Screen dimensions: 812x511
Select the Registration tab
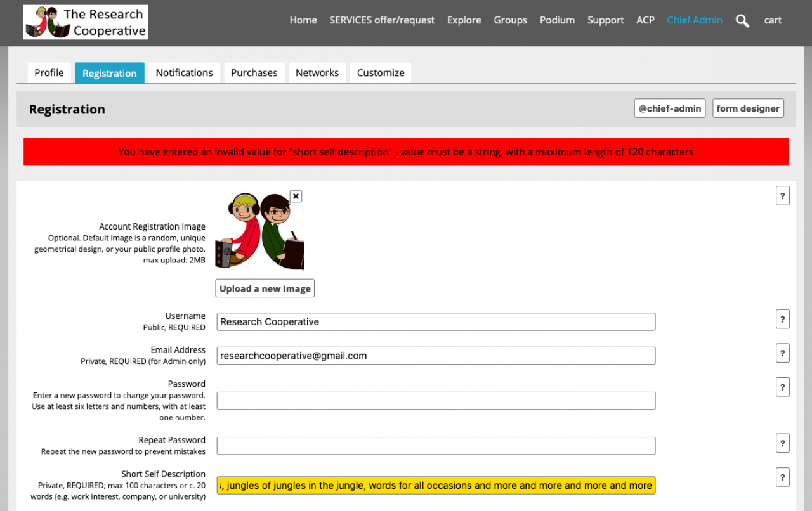pyautogui.click(x=110, y=73)
